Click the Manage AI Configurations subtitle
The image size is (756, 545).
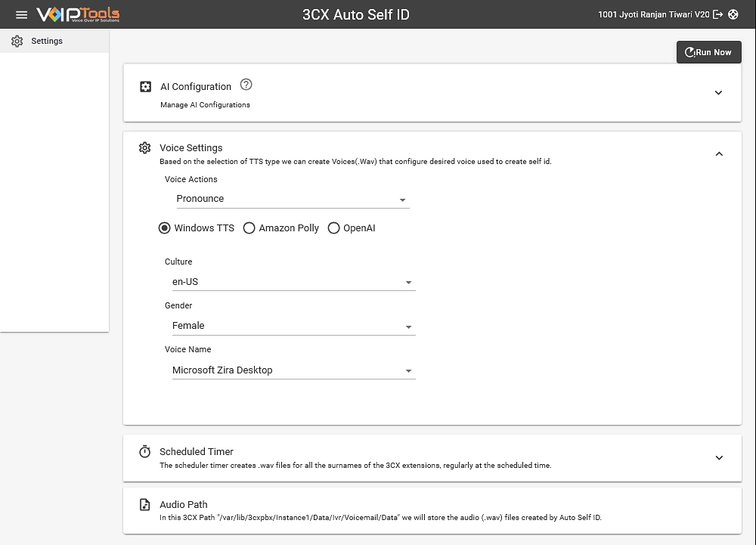[205, 104]
